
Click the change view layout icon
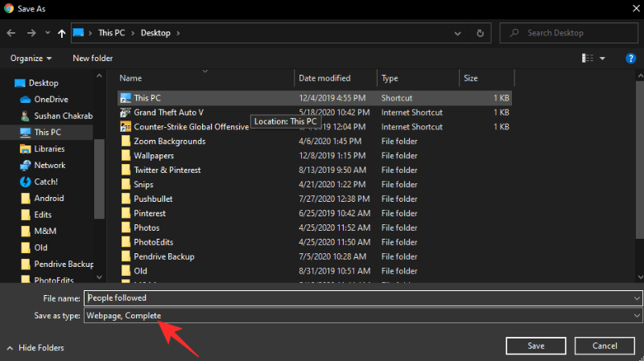pyautogui.click(x=588, y=58)
